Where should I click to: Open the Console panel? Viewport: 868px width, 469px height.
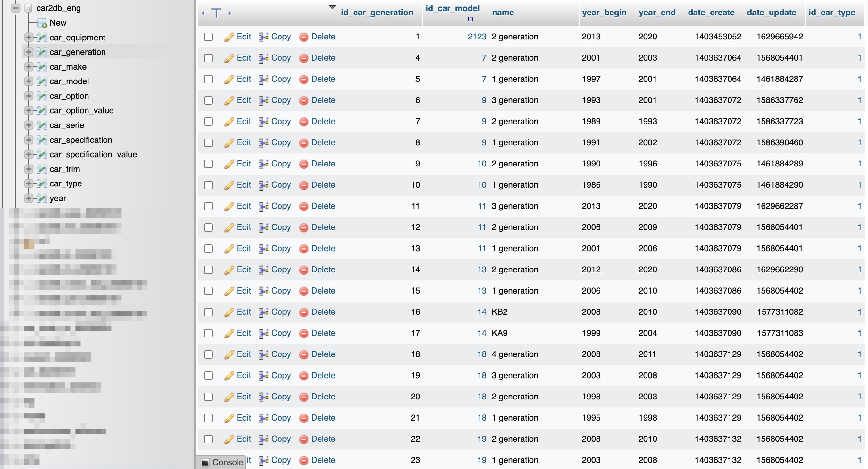coord(221,462)
